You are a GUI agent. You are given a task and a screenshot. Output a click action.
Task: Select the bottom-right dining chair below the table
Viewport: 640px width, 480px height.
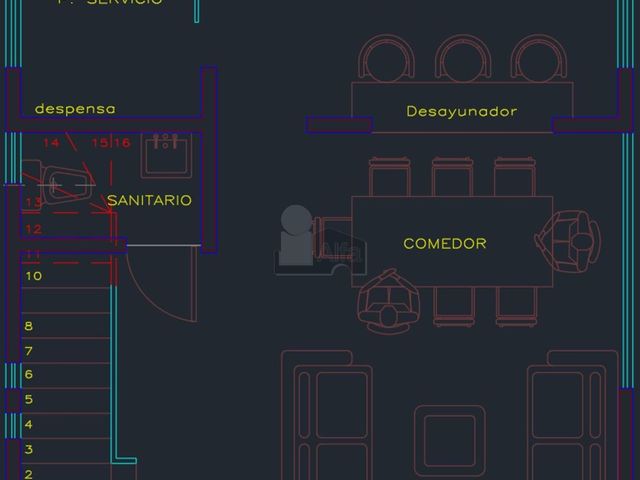(x=517, y=307)
